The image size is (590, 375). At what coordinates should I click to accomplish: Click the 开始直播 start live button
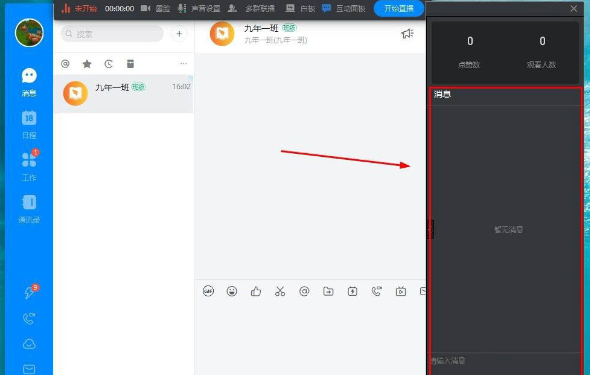click(399, 8)
